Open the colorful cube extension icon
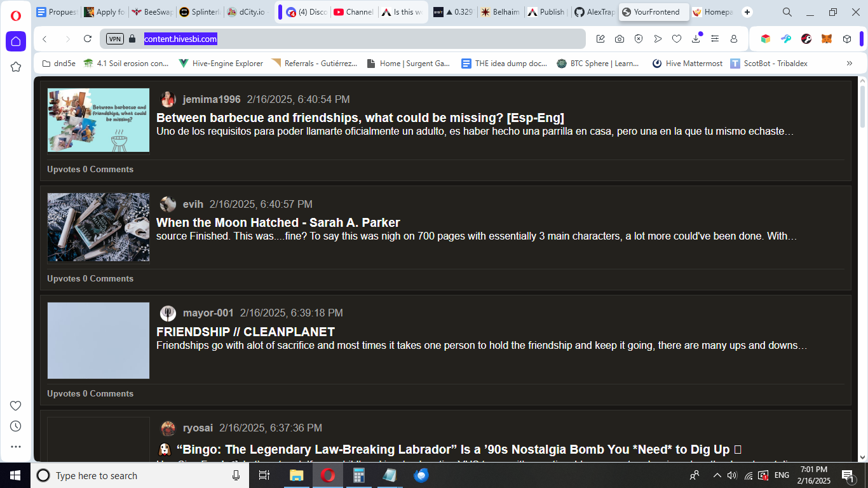This screenshot has height=488, width=868. [766, 39]
